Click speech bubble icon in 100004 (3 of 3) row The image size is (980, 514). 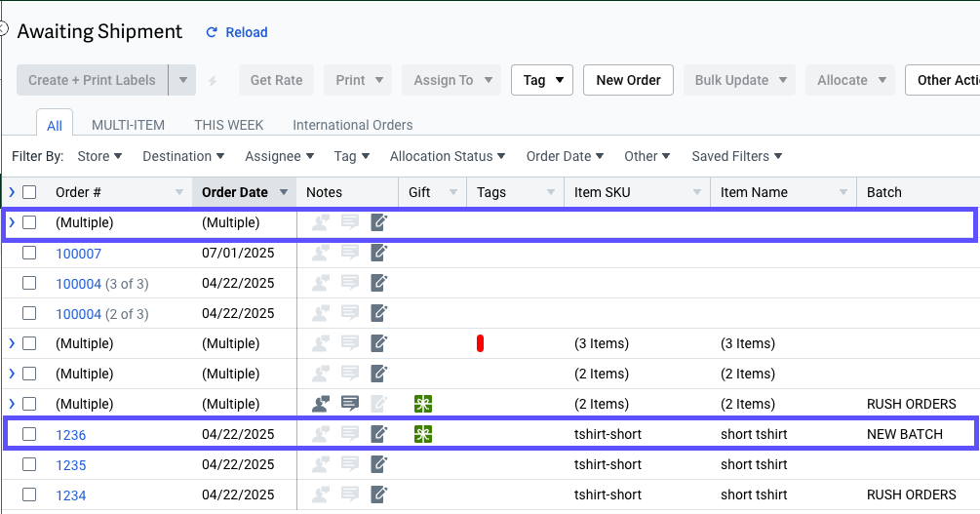350,283
